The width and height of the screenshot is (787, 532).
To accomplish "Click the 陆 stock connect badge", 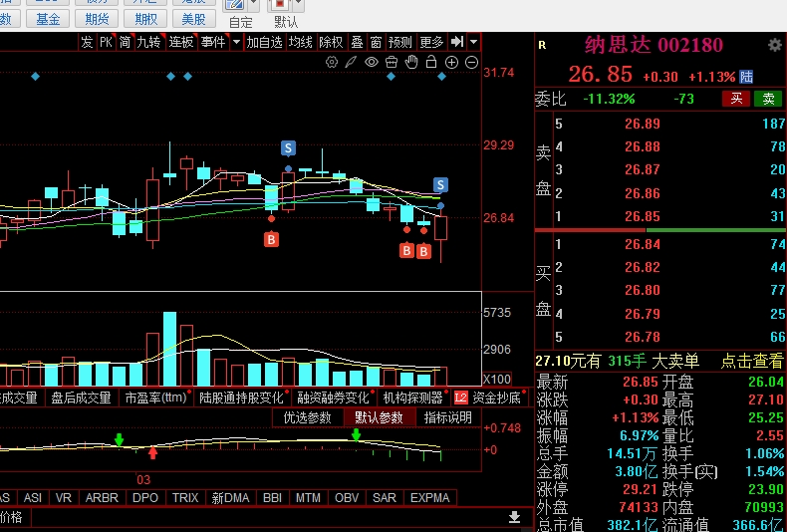I will [746, 77].
